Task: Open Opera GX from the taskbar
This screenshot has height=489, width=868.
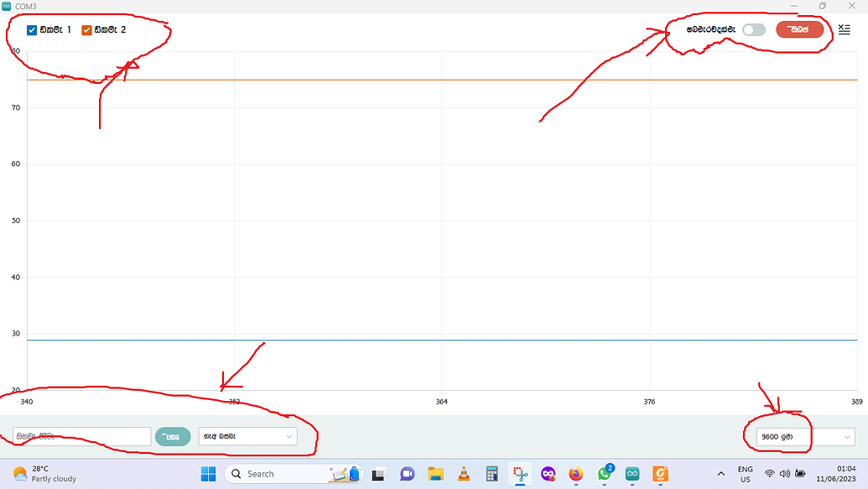Action: [x=548, y=473]
